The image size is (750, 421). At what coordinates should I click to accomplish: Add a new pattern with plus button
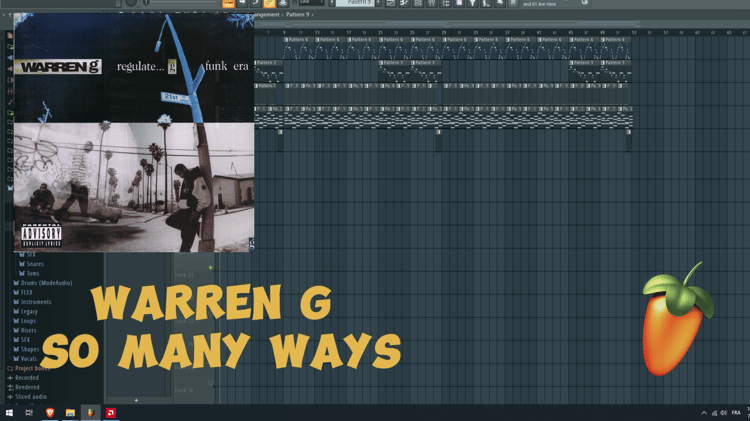point(136,400)
